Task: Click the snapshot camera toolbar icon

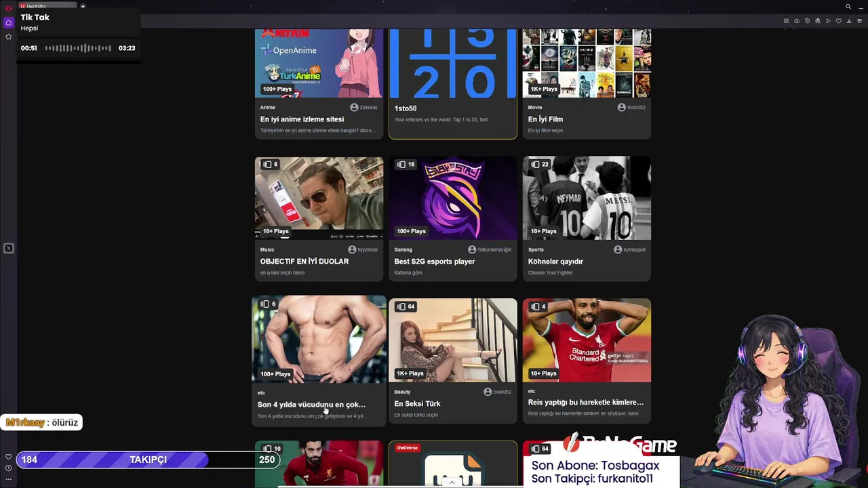Action: click(x=797, y=21)
